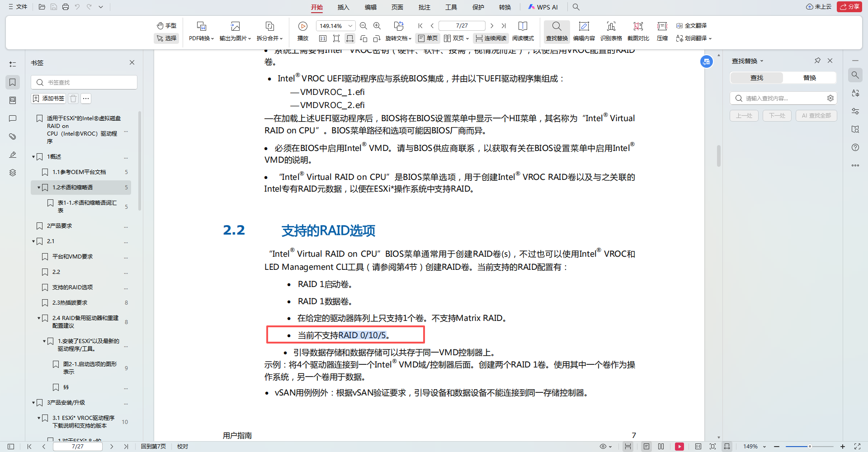Zoom out using the ribbon minus magnifier

click(x=363, y=26)
